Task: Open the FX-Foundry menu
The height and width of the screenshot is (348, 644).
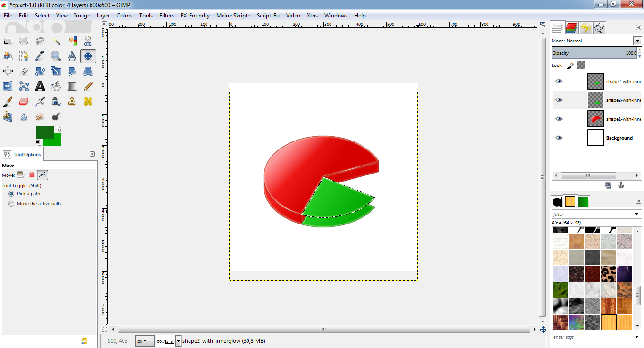Action: [x=195, y=16]
